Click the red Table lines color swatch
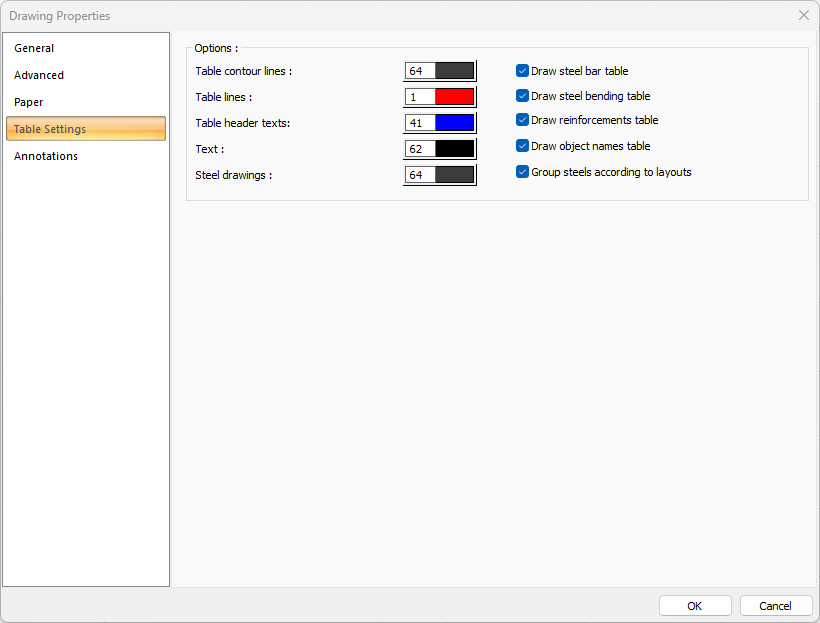This screenshot has width=820, height=623. point(454,97)
